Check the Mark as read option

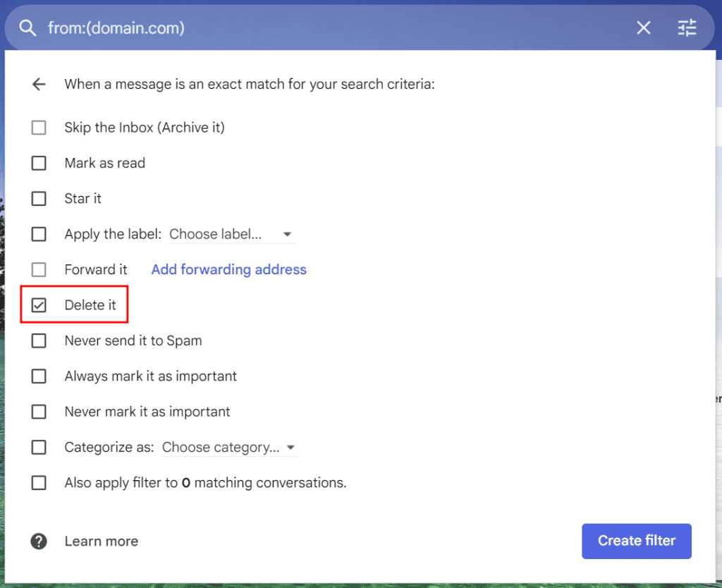coord(39,163)
